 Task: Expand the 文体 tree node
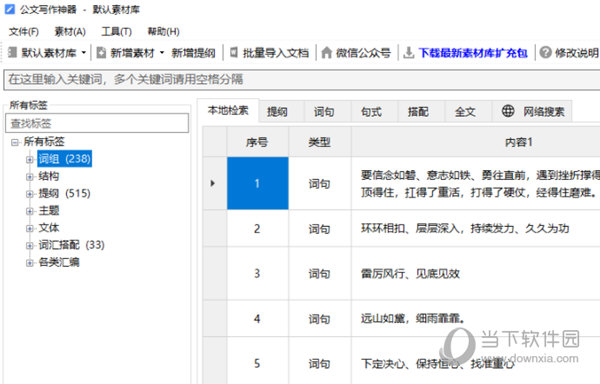(x=29, y=228)
